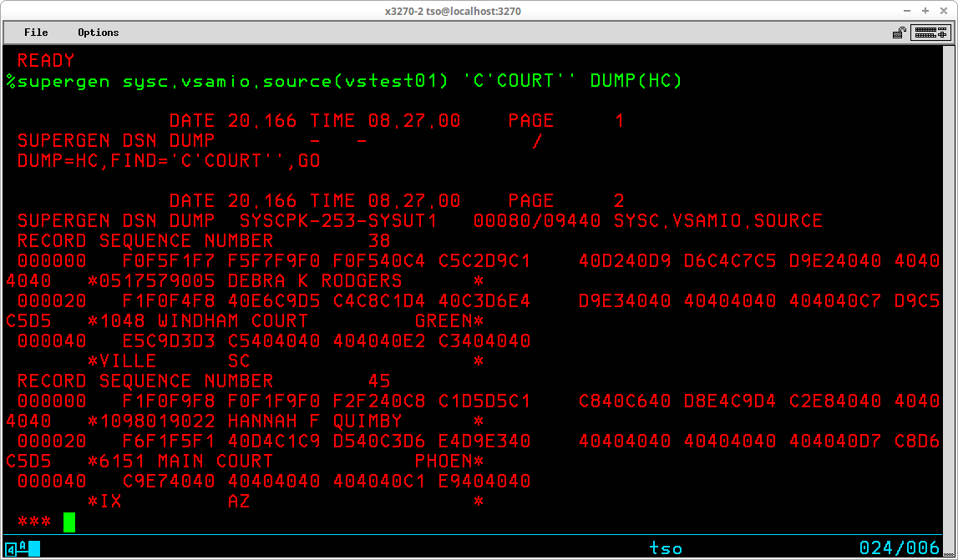Click hex value F1F0F4F8
Image resolution: width=958 pixels, height=560 pixels.
pos(169,301)
